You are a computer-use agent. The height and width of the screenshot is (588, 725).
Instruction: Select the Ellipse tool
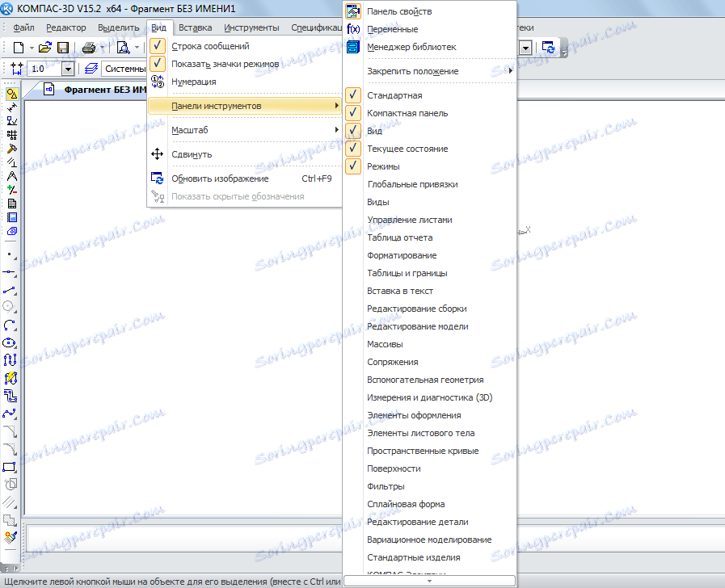(10, 342)
